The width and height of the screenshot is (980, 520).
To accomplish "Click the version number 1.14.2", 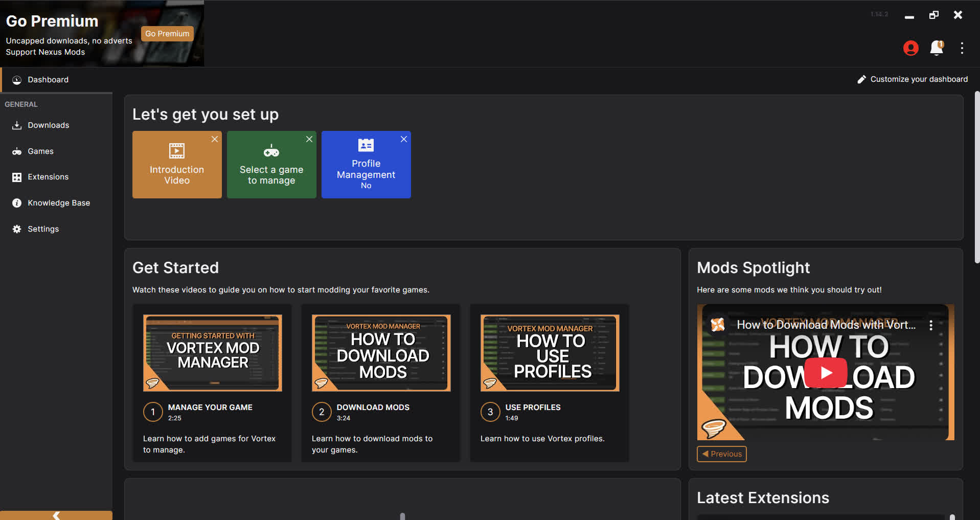I will (x=879, y=14).
